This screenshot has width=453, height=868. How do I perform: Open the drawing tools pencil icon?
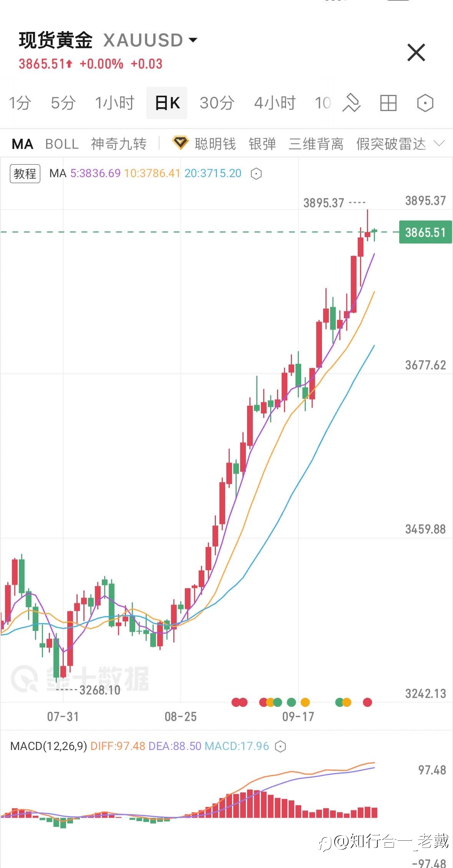(351, 103)
